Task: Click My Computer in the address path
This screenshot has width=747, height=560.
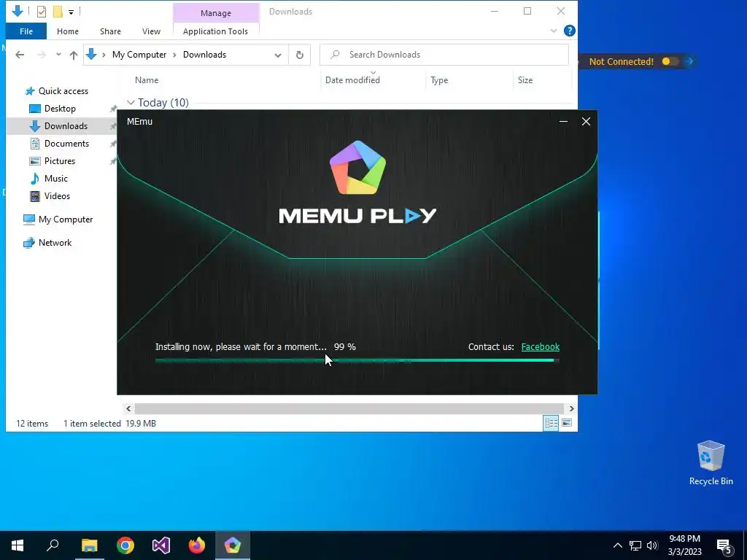Action: coord(139,55)
